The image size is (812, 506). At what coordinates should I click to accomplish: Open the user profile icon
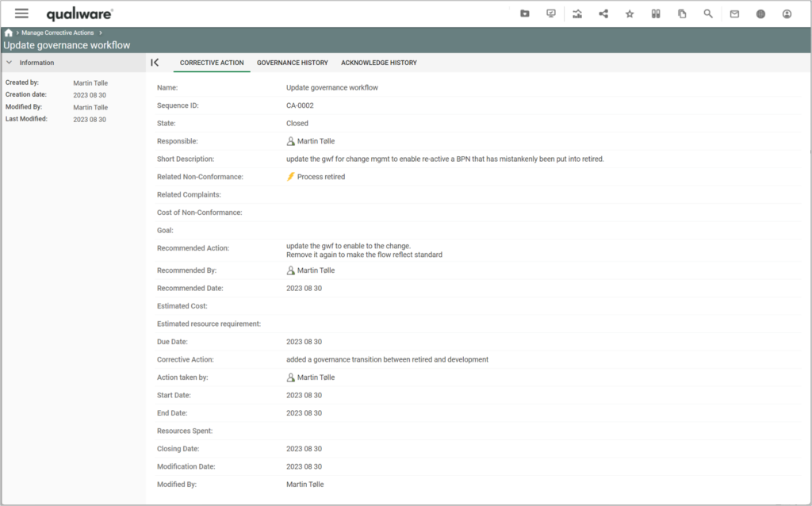[x=787, y=13]
